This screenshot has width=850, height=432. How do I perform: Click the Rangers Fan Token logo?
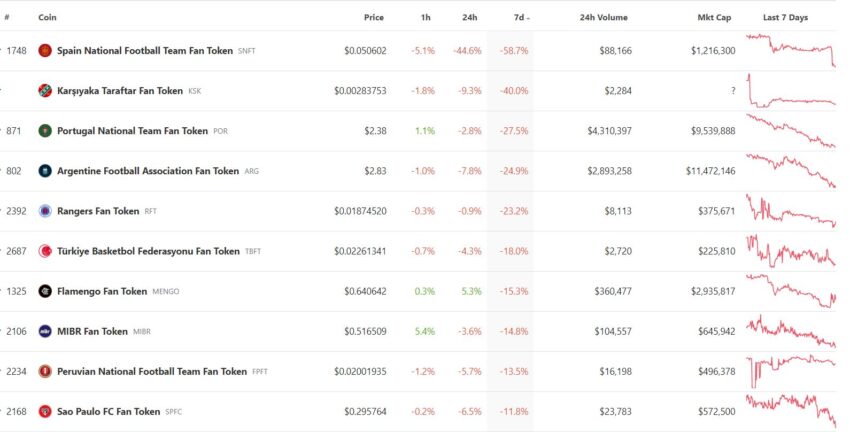point(45,211)
